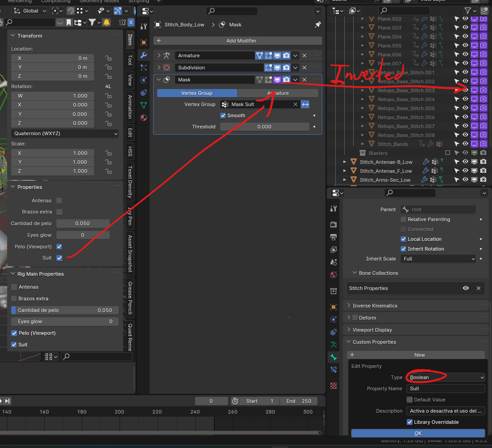Open the Boolean property Type dropdown
The image size is (492, 448).
tap(446, 377)
